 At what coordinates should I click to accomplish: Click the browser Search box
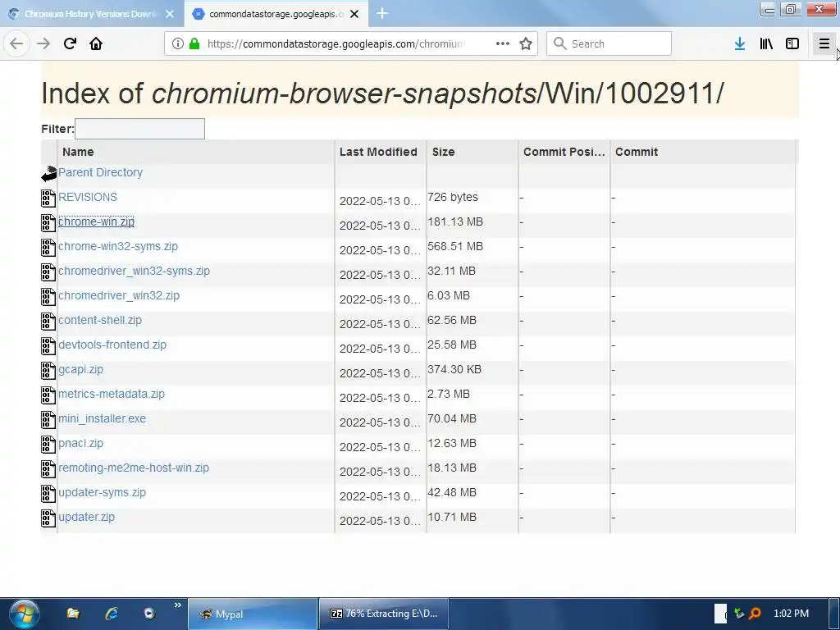609,43
